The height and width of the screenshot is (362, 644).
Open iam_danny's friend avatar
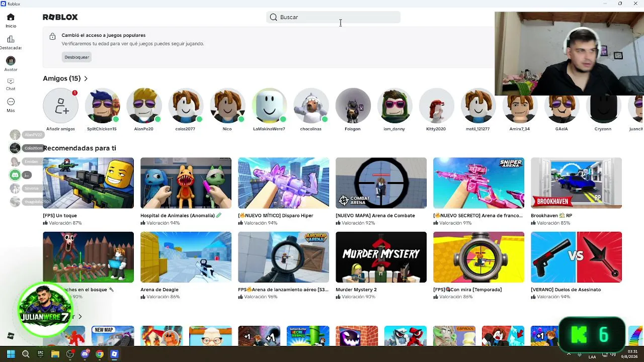click(394, 106)
